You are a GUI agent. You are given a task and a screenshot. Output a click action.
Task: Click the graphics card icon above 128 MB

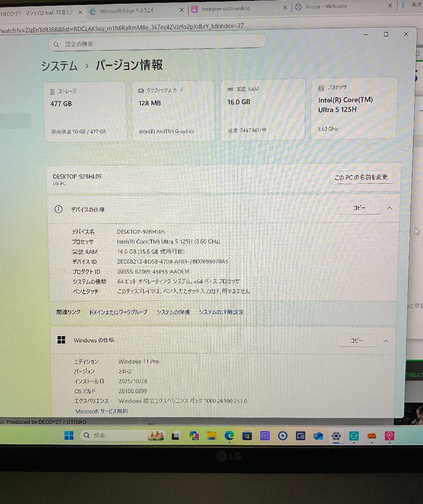140,89
